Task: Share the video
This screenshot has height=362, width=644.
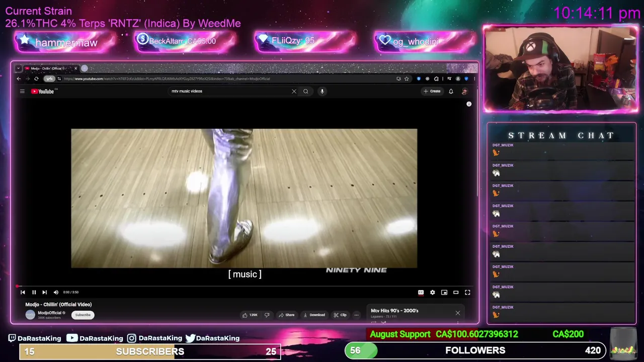Action: coord(287,315)
